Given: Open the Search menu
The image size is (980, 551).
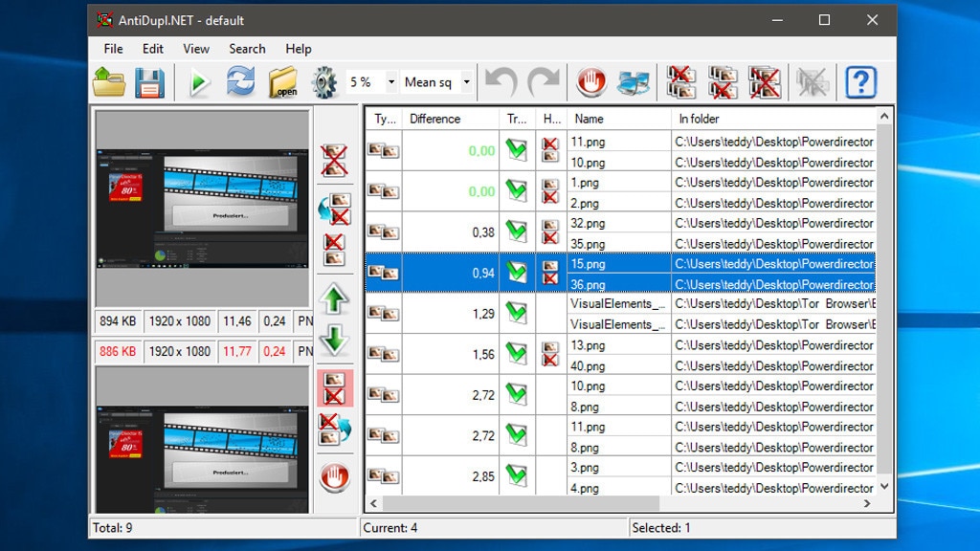Looking at the screenshot, I should click(x=247, y=49).
